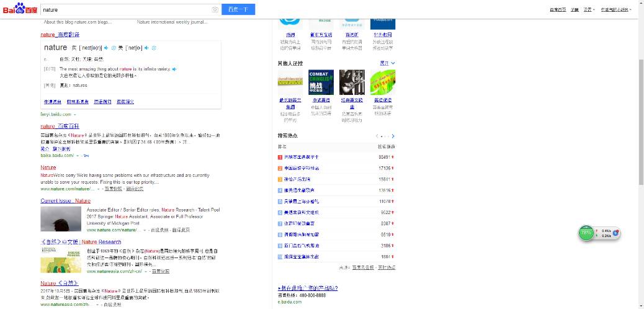Click the Baidu logo
Image resolution: width=644 pixels, height=309 pixels.
coord(20,9)
